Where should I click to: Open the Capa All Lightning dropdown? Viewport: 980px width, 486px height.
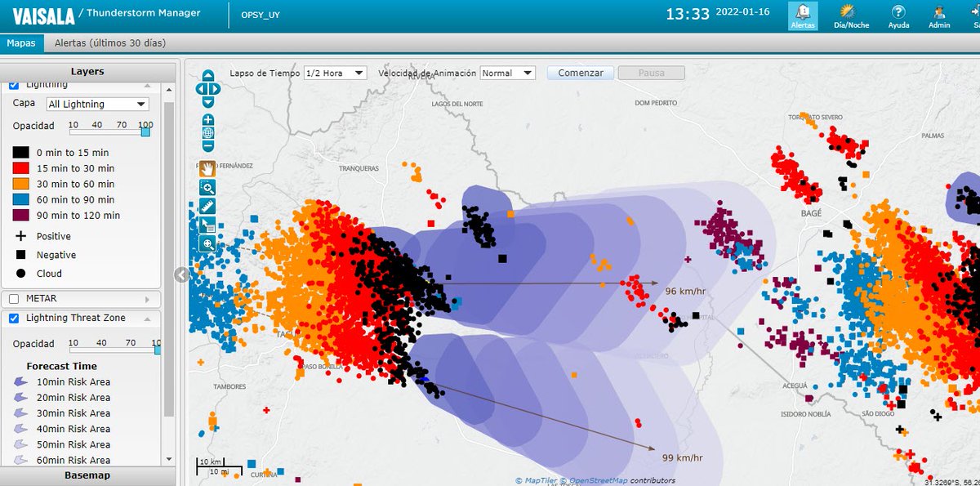pos(97,104)
